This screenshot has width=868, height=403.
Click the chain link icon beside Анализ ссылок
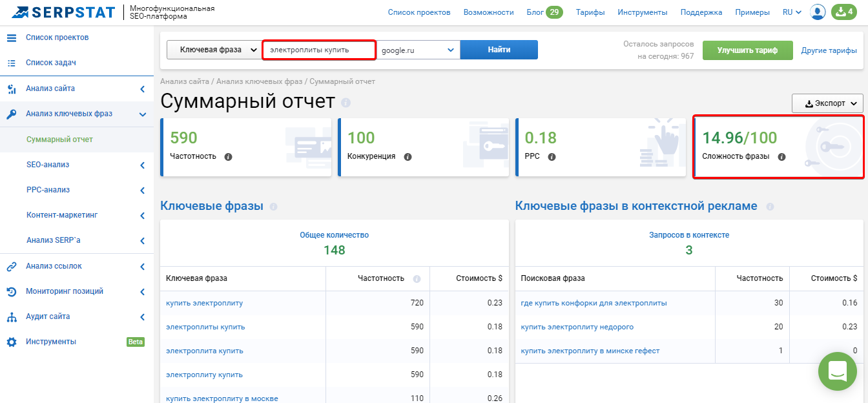click(11, 266)
